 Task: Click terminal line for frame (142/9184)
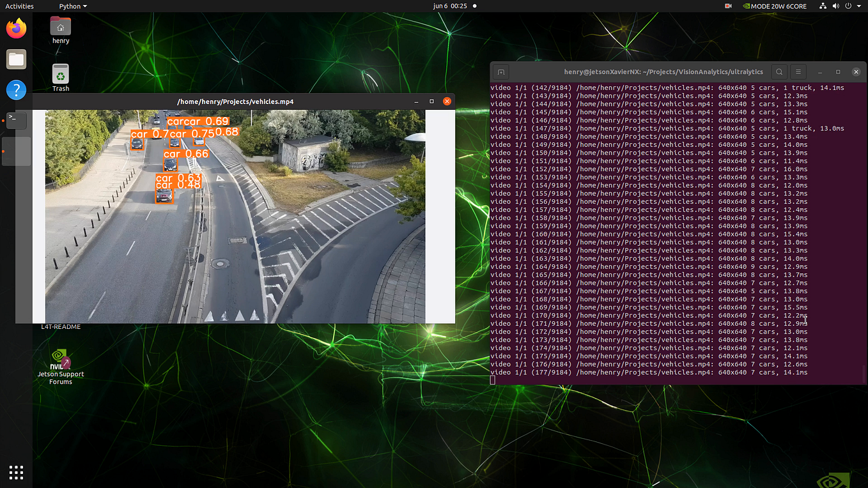(x=667, y=88)
